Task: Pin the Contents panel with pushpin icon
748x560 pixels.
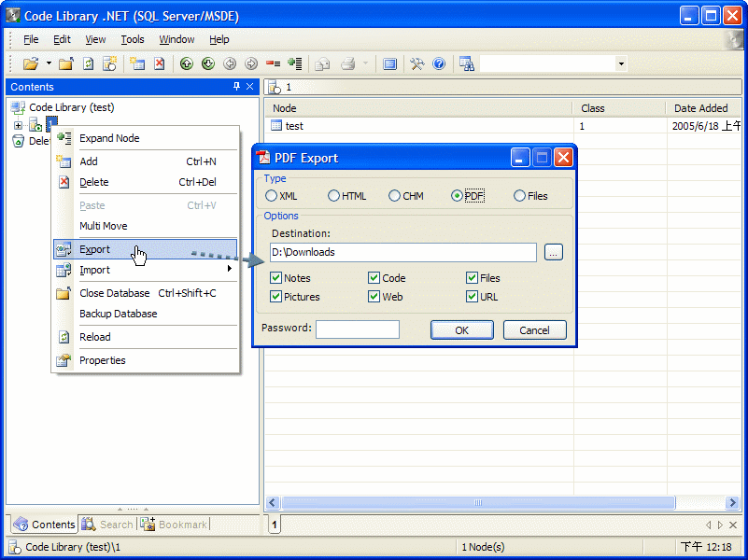Action: 236,86
